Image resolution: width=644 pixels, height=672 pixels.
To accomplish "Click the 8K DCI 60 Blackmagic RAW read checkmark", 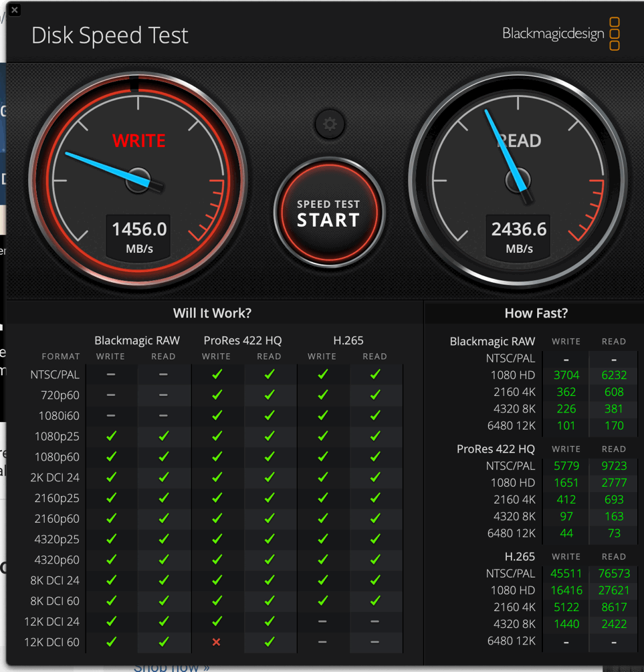I will (163, 601).
